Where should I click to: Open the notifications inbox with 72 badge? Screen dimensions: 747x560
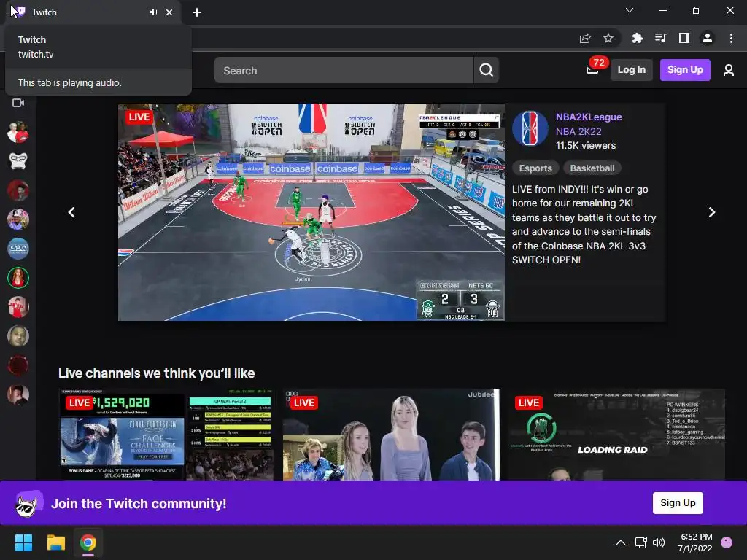pos(592,70)
